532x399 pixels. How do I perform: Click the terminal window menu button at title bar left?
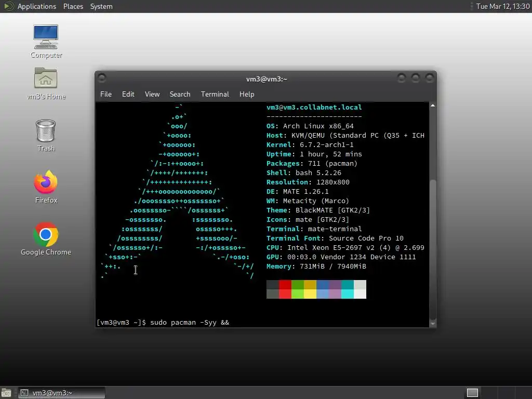coord(102,78)
